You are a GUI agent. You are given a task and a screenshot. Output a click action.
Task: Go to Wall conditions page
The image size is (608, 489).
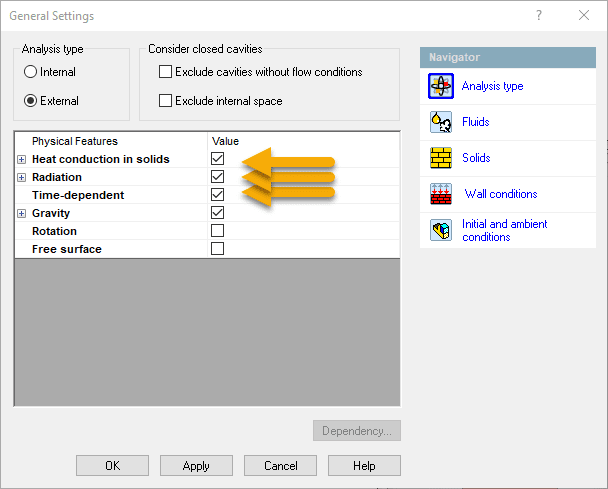pyautogui.click(x=500, y=194)
